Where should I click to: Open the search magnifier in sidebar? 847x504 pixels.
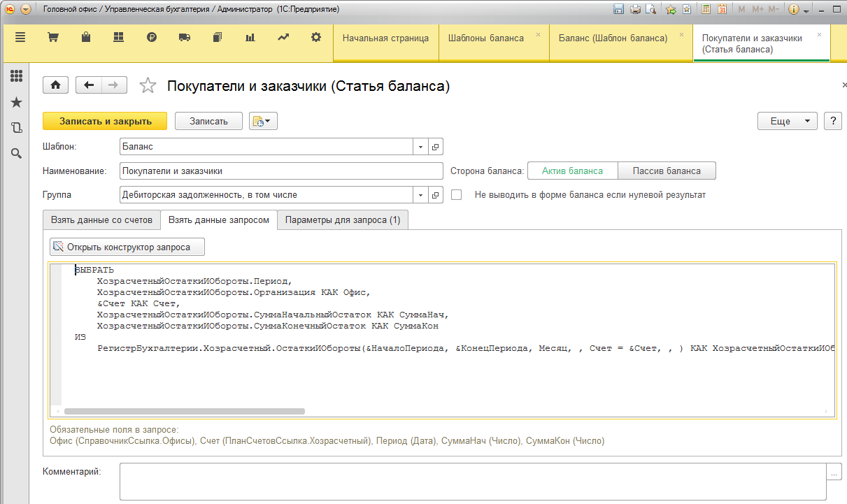[16, 153]
